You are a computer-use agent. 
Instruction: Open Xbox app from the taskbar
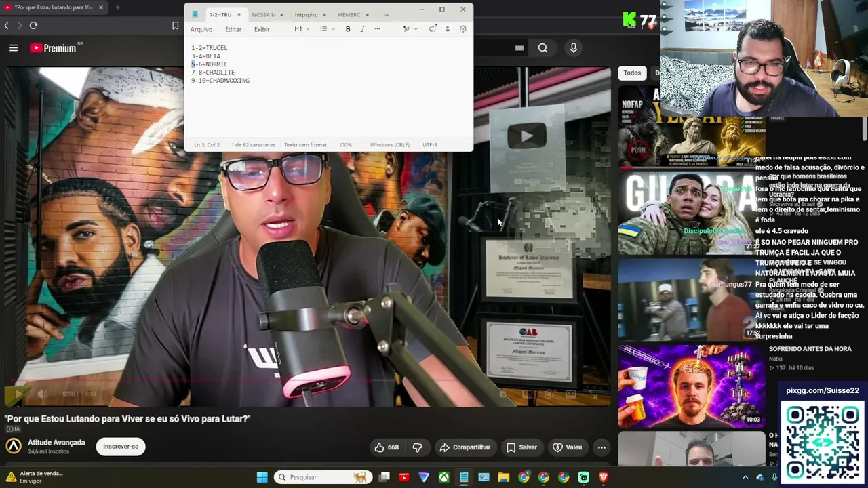point(443,477)
